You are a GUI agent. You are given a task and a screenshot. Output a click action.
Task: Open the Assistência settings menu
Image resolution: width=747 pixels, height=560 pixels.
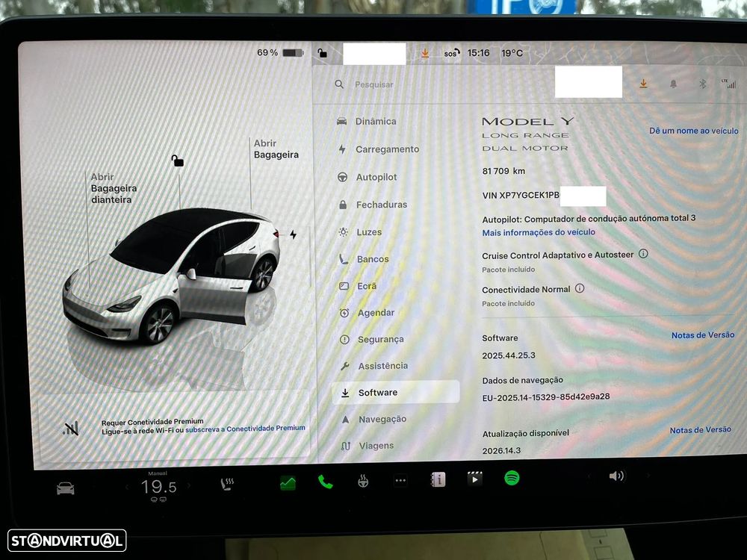tap(374, 366)
